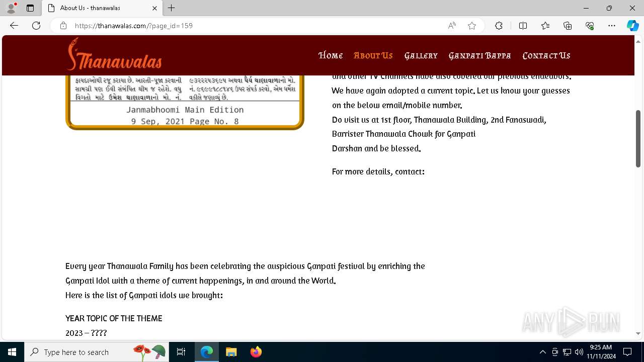Click the Janmabhoomi newspaper clipping image
This screenshot has height=362, width=644.
click(x=185, y=102)
